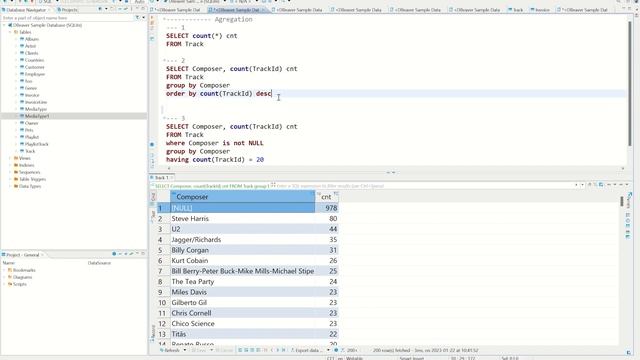Image resolution: width=640 pixels, height=360 pixels.
Task: Click the SQL filter expression input field
Action: (x=423, y=186)
